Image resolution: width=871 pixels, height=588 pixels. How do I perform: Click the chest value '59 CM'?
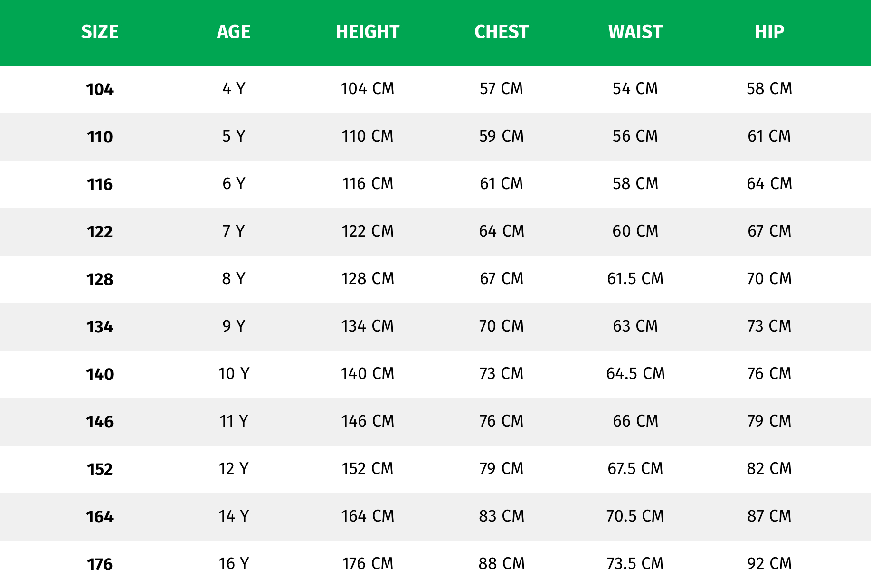(502, 136)
